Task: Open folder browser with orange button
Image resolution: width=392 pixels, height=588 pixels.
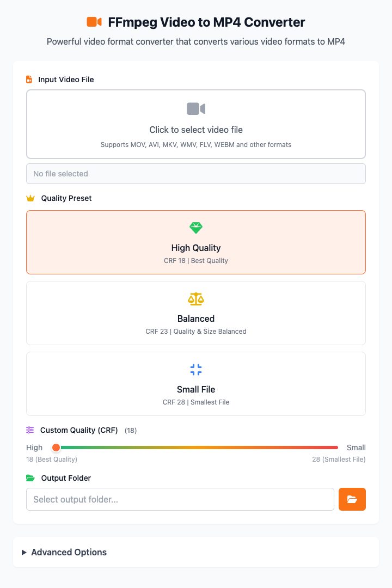Action: 352,499
